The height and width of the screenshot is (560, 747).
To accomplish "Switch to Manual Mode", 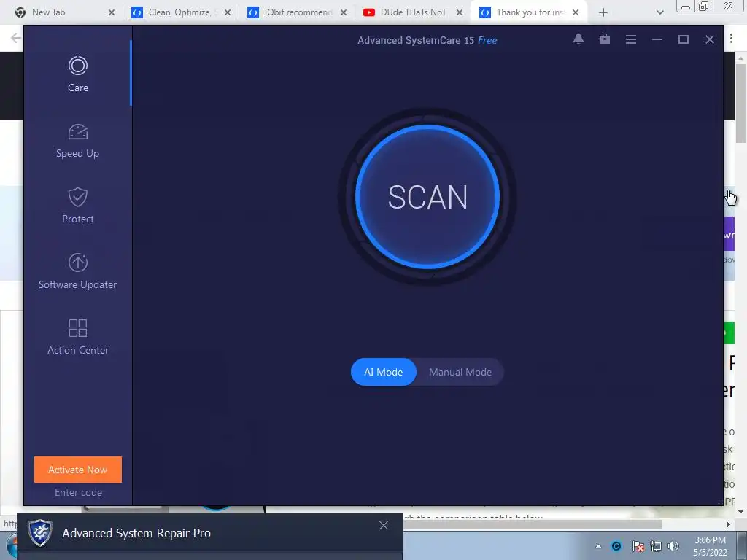I will (x=460, y=372).
